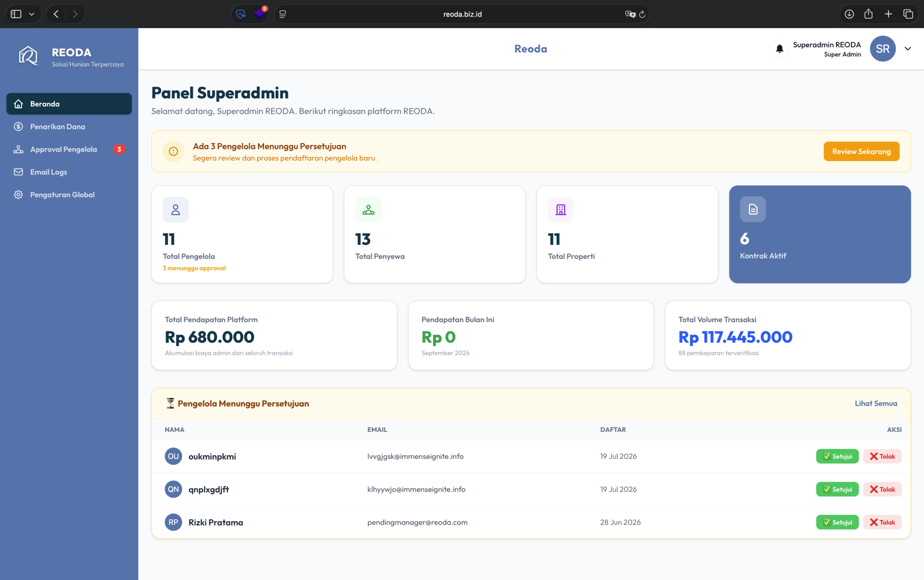Expand the browser sidebar options chevron
Screen dimensions: 924x580
click(32, 14)
